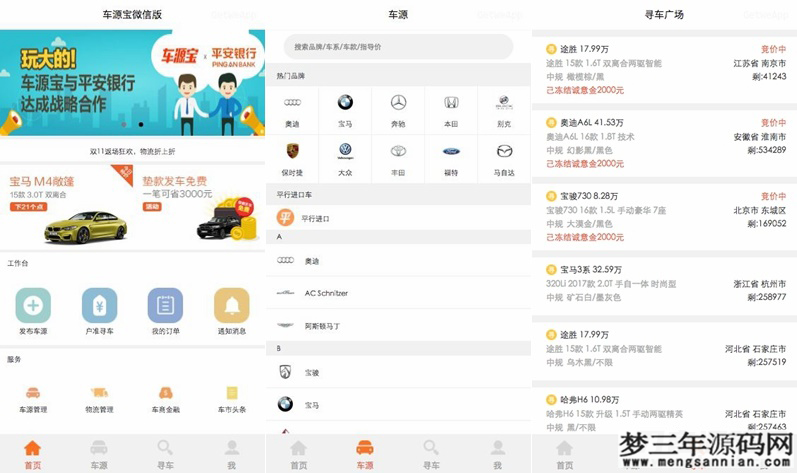Select the Buick (别克) hot brand logo
The width and height of the screenshot is (797, 473).
click(504, 102)
